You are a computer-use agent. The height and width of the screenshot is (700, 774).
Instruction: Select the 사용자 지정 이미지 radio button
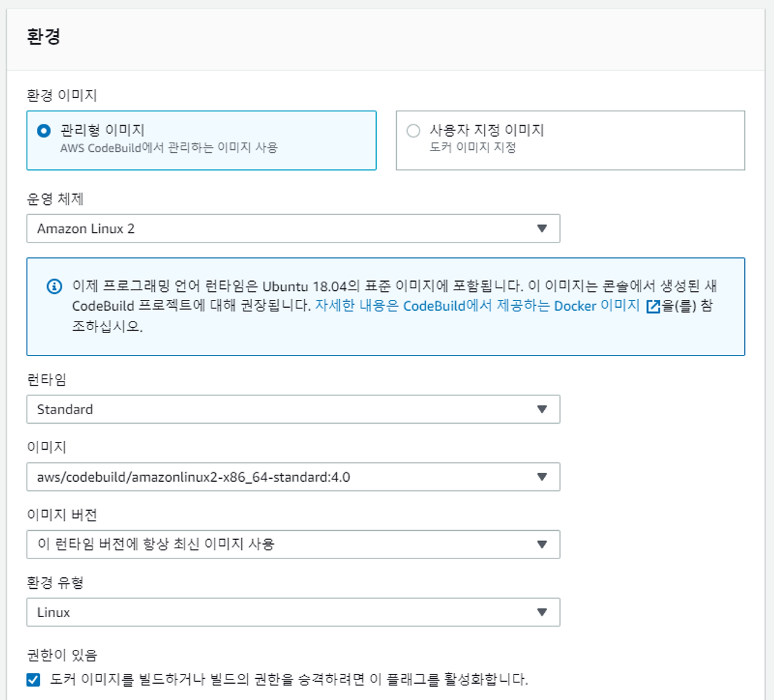[414, 130]
